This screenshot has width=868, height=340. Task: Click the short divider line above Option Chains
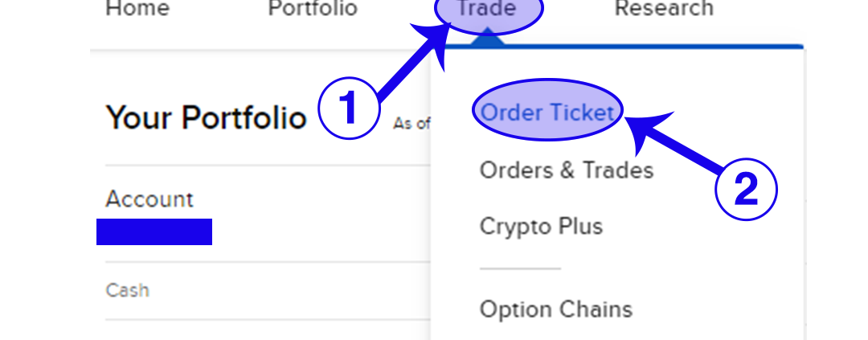(520, 268)
